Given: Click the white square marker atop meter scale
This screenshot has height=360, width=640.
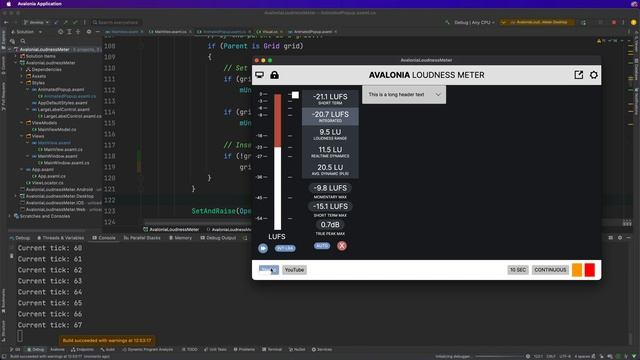Looking at the screenshot, I should [295, 95].
